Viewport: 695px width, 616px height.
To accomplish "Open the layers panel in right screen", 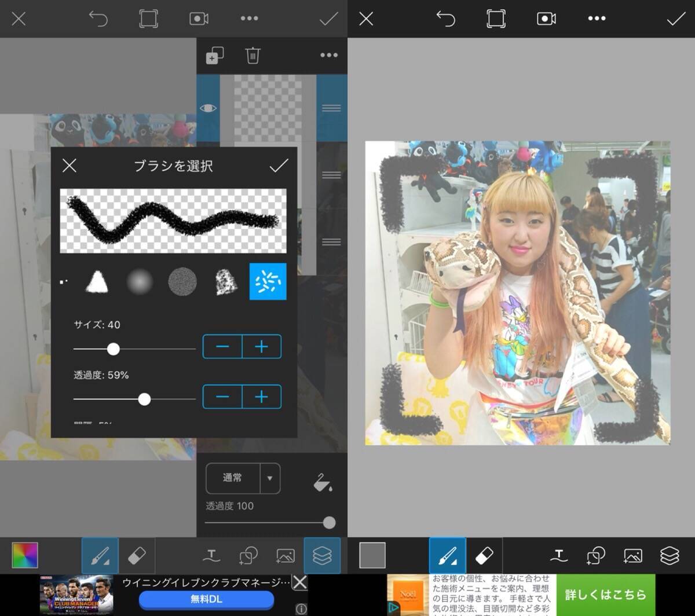I will tap(670, 556).
